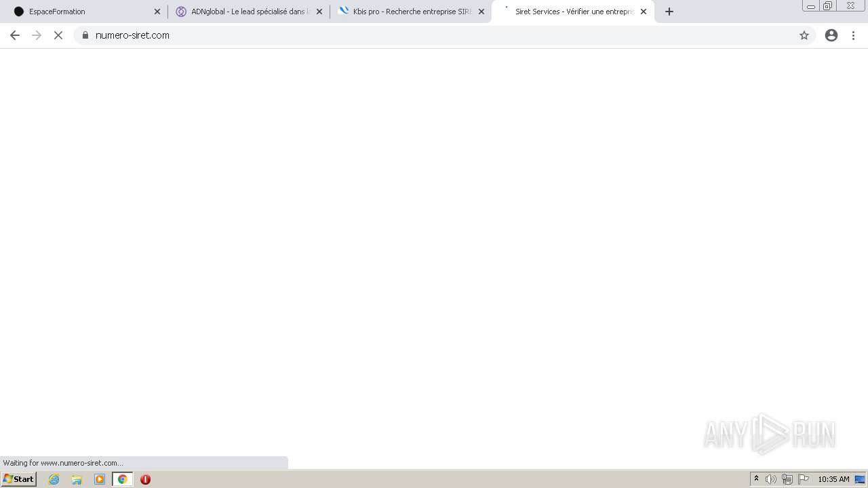The image size is (868, 488).
Task: Click the ADNglobal tab favicon
Action: coord(181,12)
